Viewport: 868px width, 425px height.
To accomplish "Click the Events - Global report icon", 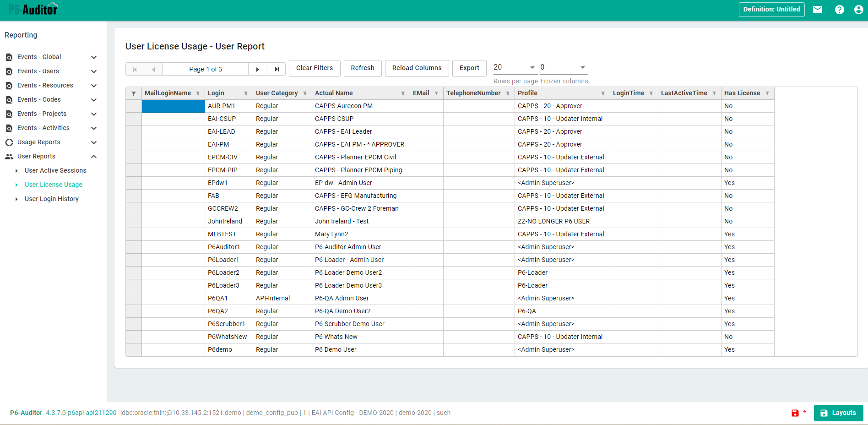I will [x=9, y=57].
